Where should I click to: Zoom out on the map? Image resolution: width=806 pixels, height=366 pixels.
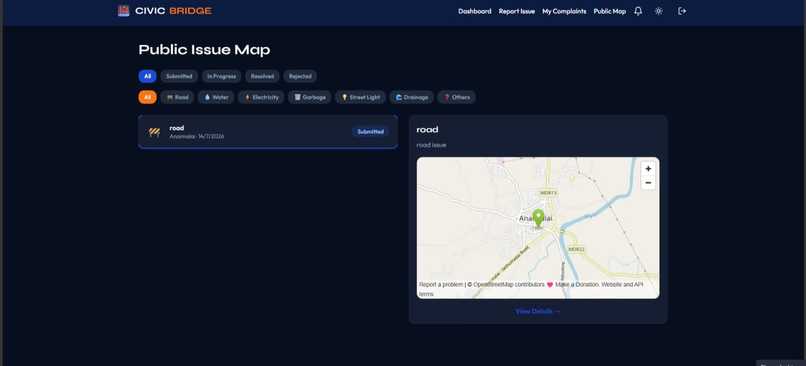648,182
